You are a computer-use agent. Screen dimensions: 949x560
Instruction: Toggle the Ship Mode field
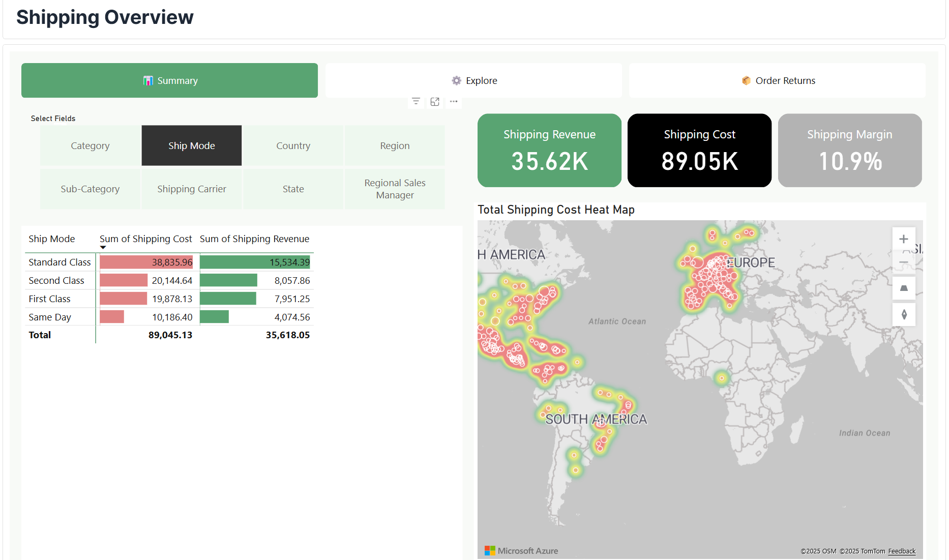[x=192, y=145]
